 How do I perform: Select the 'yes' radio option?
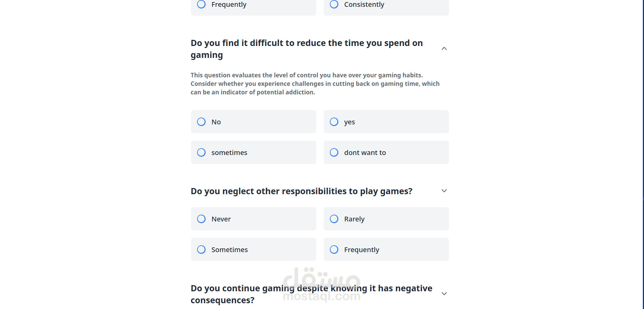[386, 122]
